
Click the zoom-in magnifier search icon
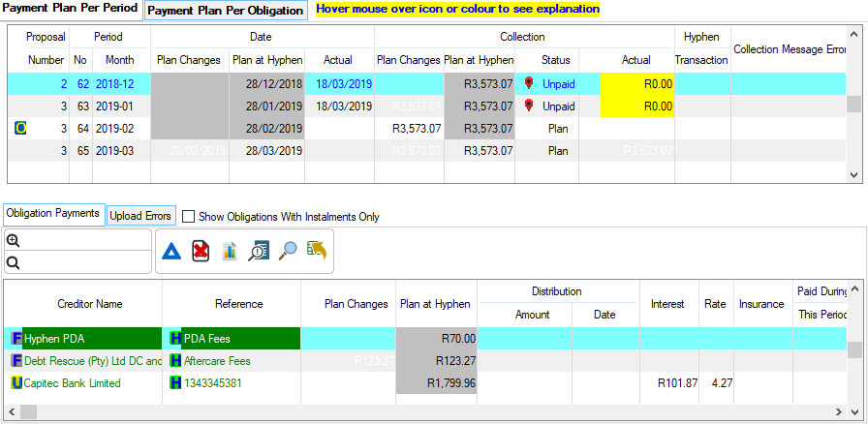[x=14, y=241]
